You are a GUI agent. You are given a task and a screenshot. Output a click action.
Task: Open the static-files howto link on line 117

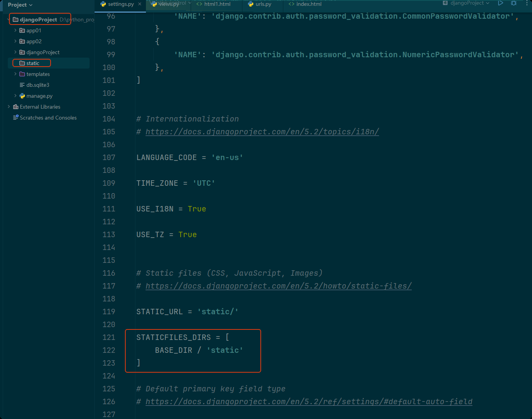click(279, 286)
